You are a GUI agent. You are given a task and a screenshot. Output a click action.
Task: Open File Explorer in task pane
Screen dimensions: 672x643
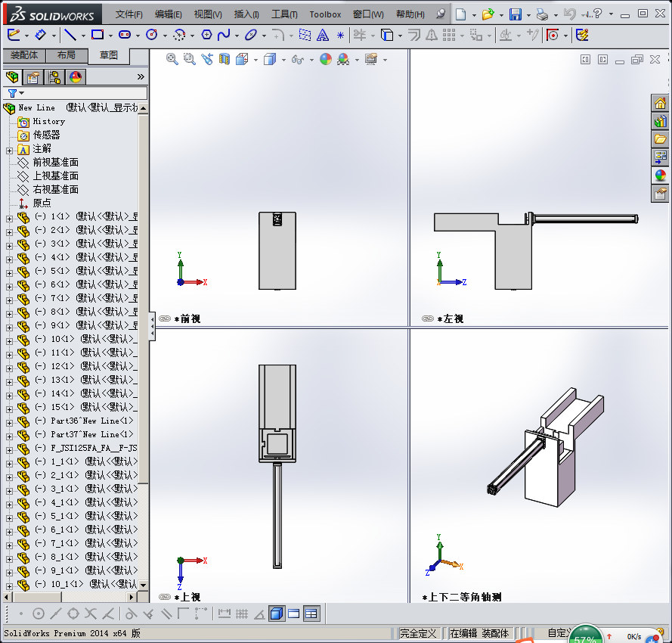point(660,139)
